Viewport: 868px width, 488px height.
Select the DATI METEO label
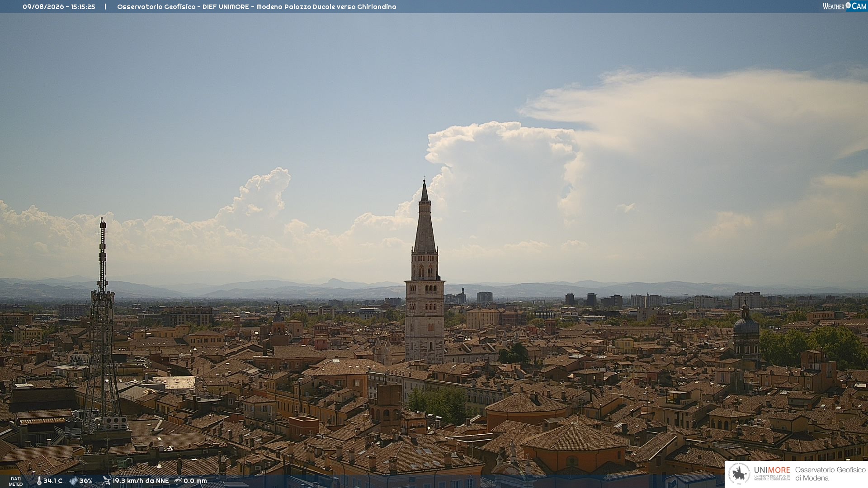click(x=16, y=481)
